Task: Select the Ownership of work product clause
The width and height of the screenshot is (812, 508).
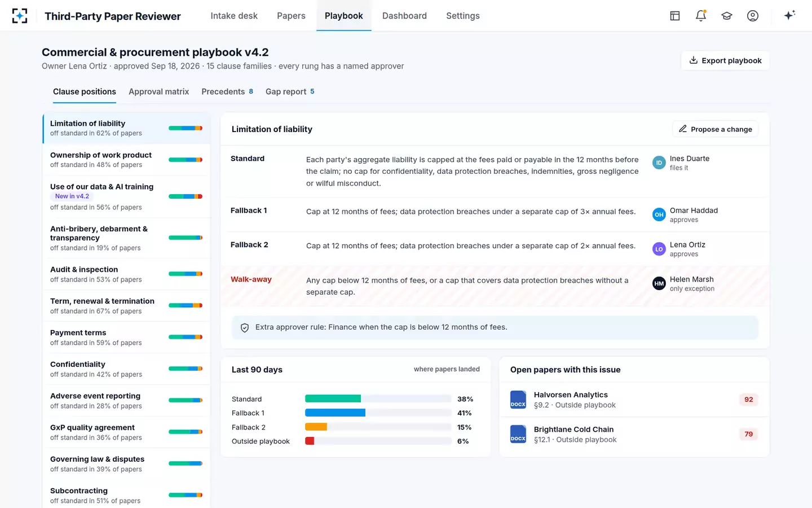Action: click(x=126, y=160)
